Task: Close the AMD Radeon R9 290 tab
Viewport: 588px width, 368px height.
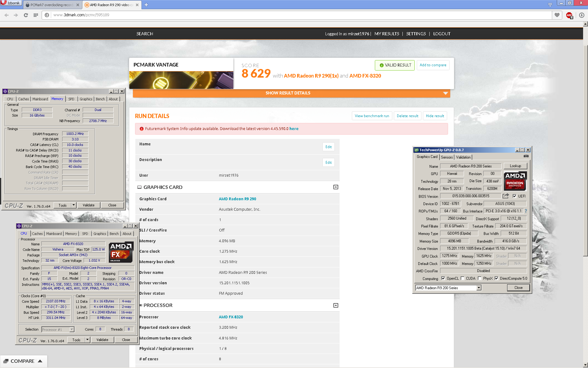Action: pos(137,5)
